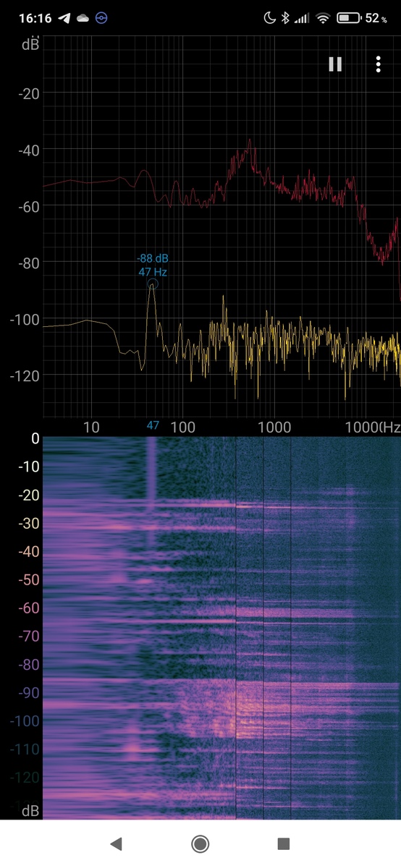Tap the cellular signal icon
Image resolution: width=401 pixels, height=868 pixels.
tap(302, 18)
